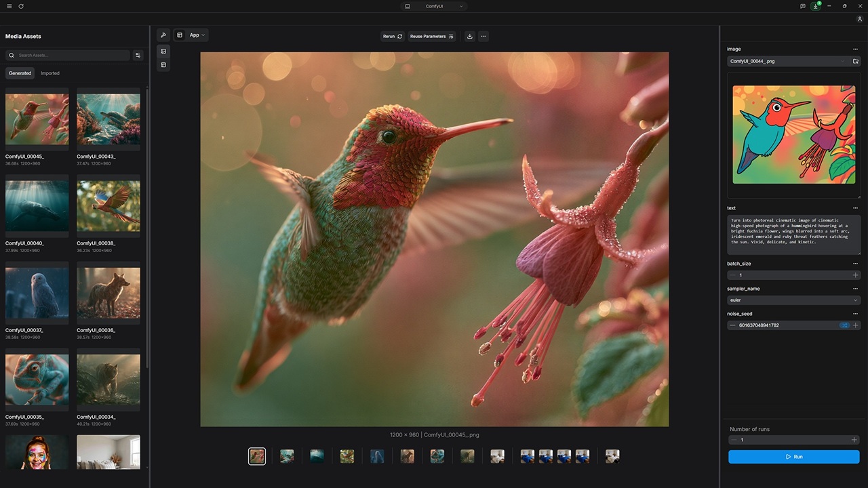Click the image view icon below the wrench

(163, 51)
